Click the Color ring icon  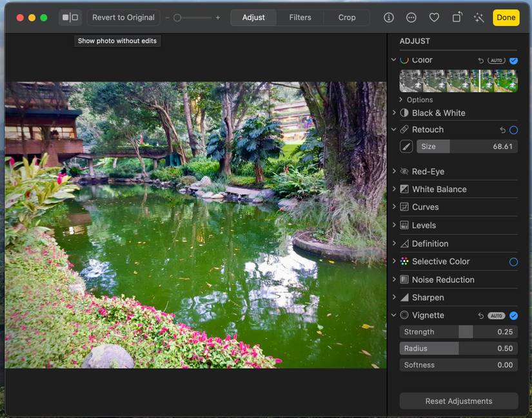404,60
